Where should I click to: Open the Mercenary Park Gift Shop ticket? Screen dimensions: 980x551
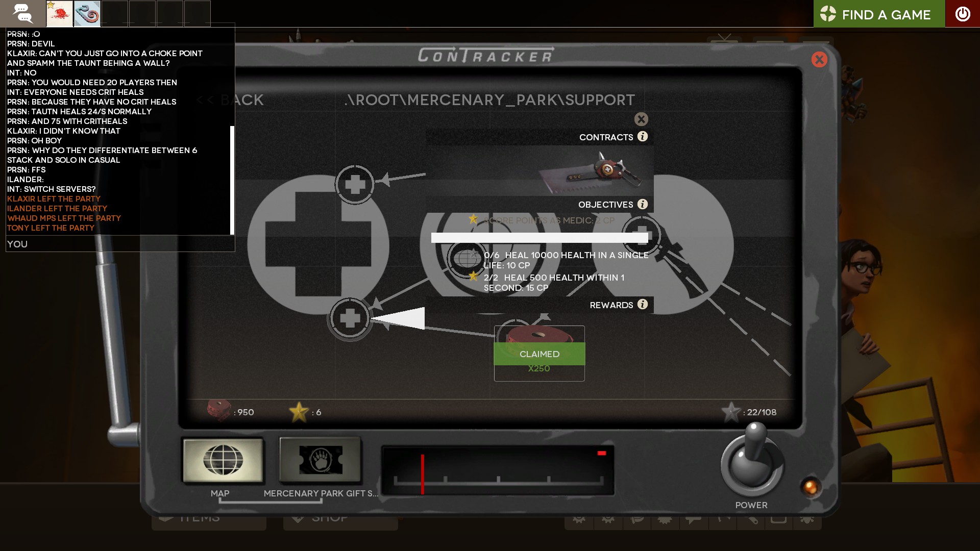coord(320,460)
